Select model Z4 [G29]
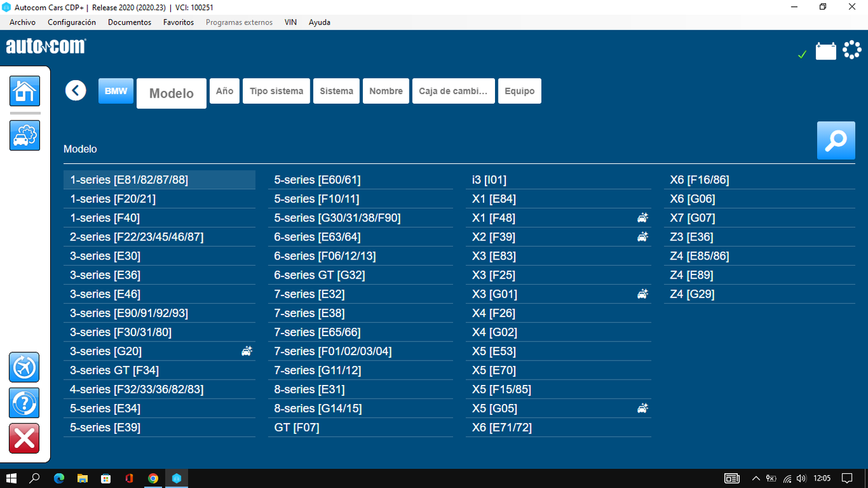This screenshot has height=488, width=868. 759,294
